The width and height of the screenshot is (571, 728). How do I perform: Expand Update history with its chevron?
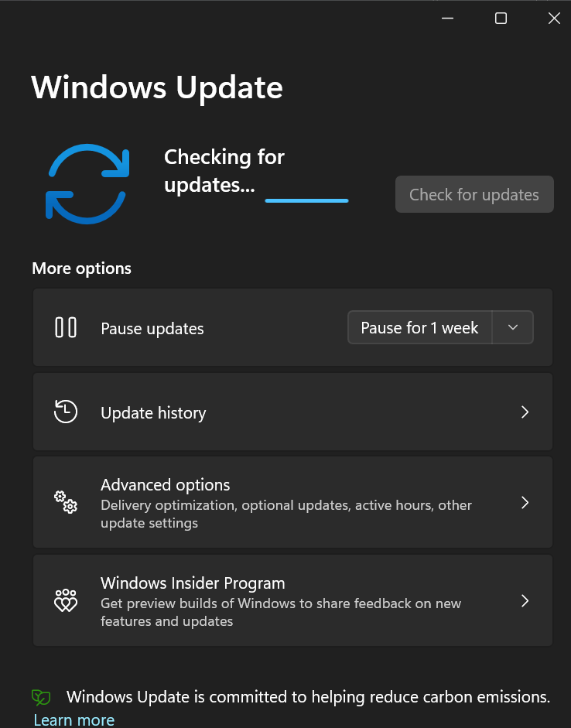pos(525,412)
